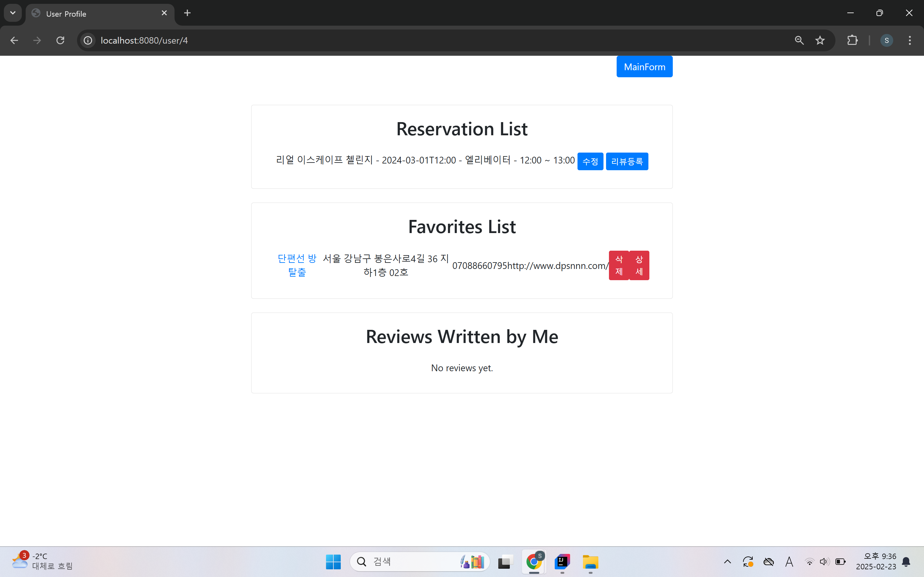924x577 pixels.
Task: Click the 리뷰등록 review button
Action: tap(627, 162)
